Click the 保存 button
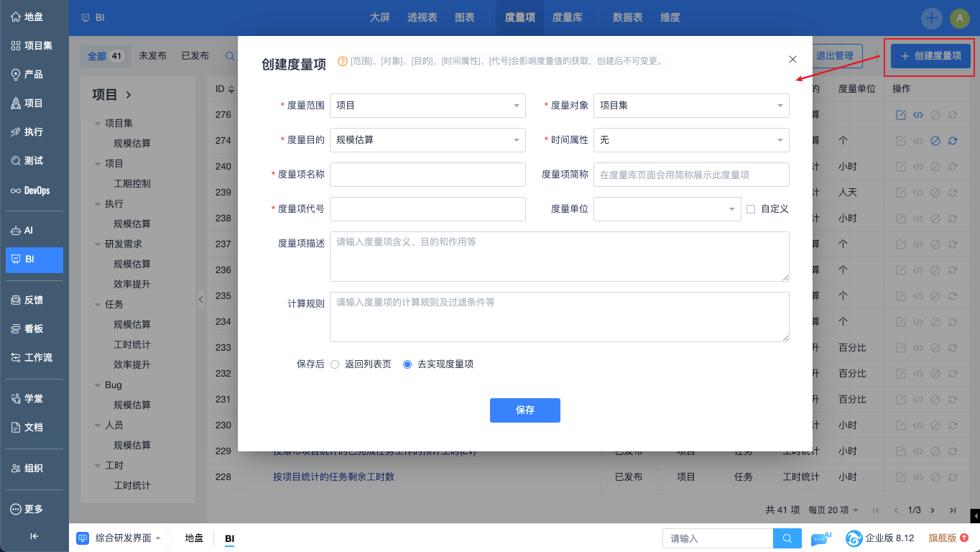The image size is (980, 552). pos(525,410)
